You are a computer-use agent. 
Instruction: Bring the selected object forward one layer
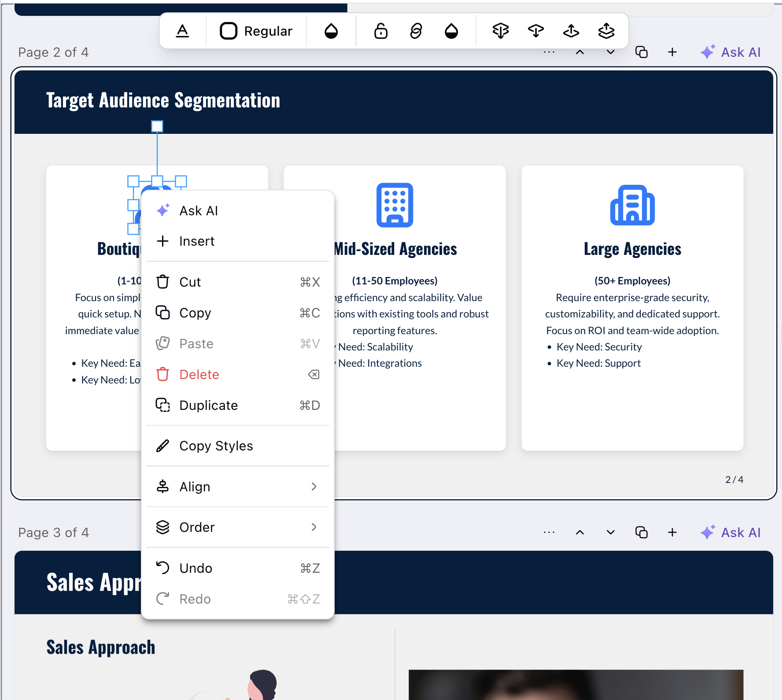click(x=571, y=31)
